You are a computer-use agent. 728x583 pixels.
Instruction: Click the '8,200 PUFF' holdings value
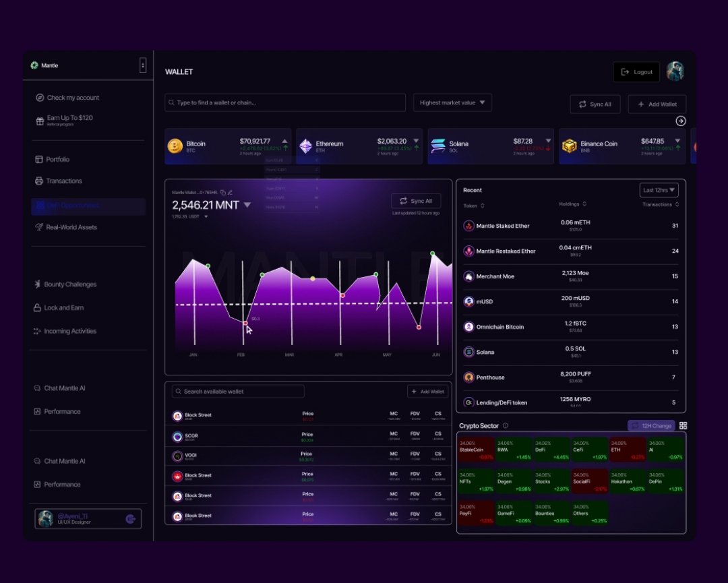[575, 373]
